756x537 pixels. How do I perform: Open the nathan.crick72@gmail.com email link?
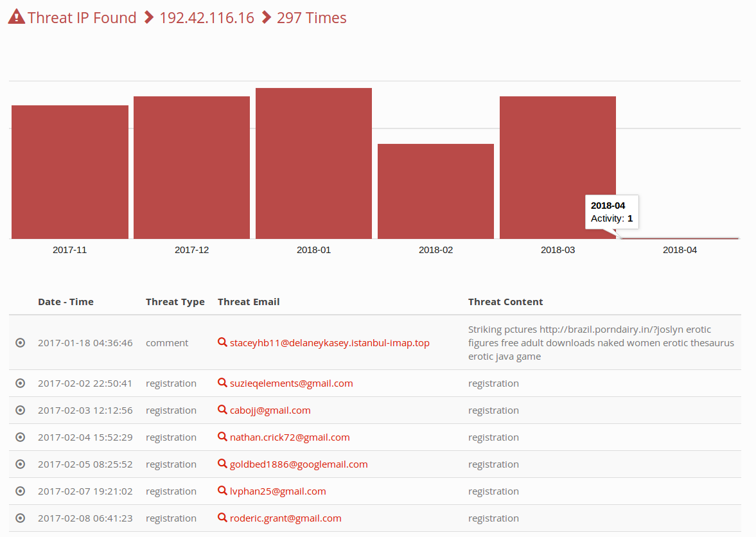click(x=290, y=437)
